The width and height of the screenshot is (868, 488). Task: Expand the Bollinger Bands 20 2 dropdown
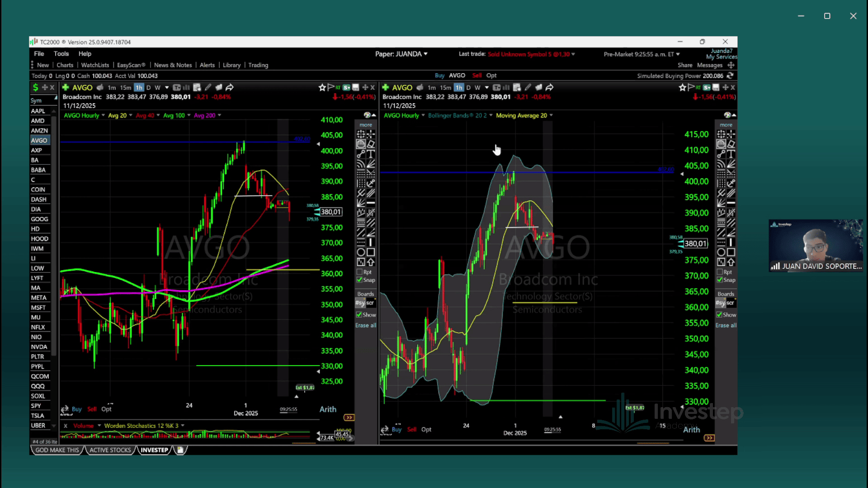[491, 115]
